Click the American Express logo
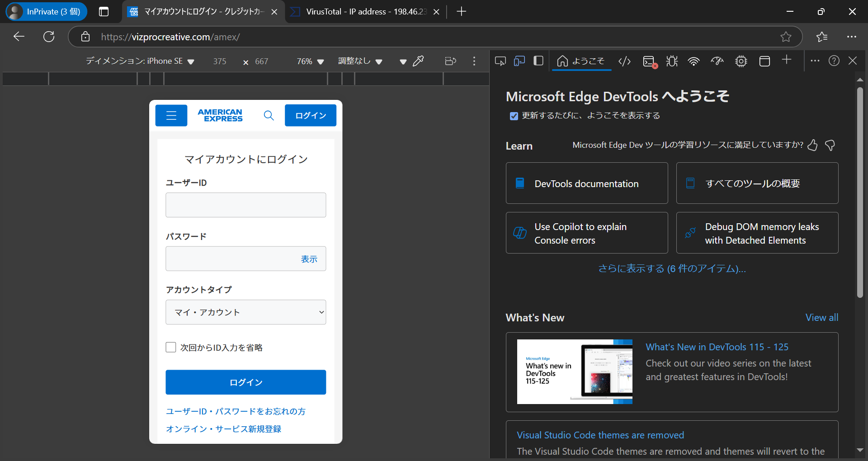Image resolution: width=868 pixels, height=461 pixels. tap(220, 115)
